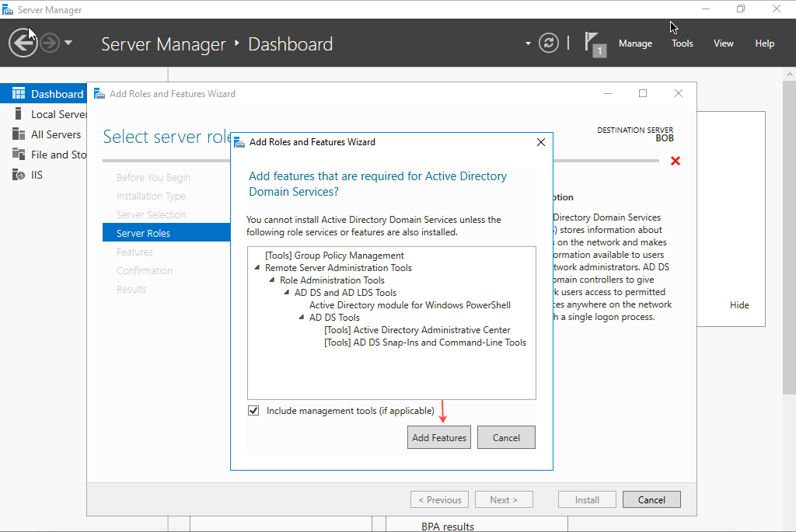Click the red X error icon
Screen dimensions: 796x532
tap(676, 162)
